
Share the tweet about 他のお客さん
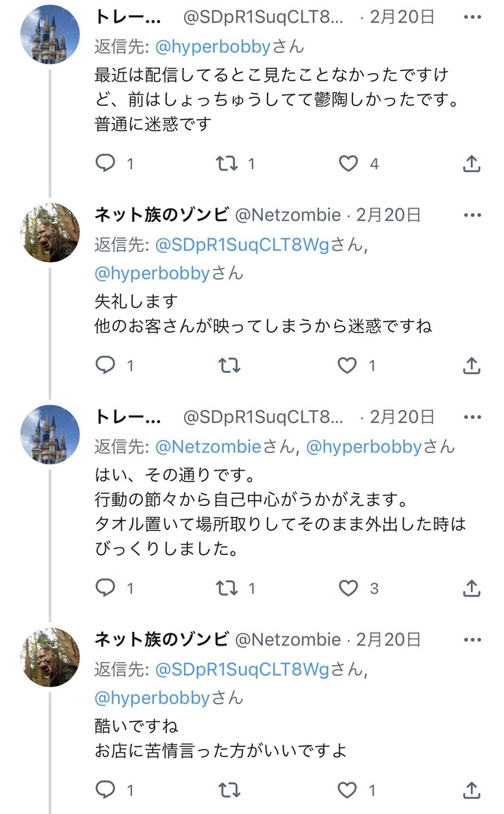pos(472,365)
